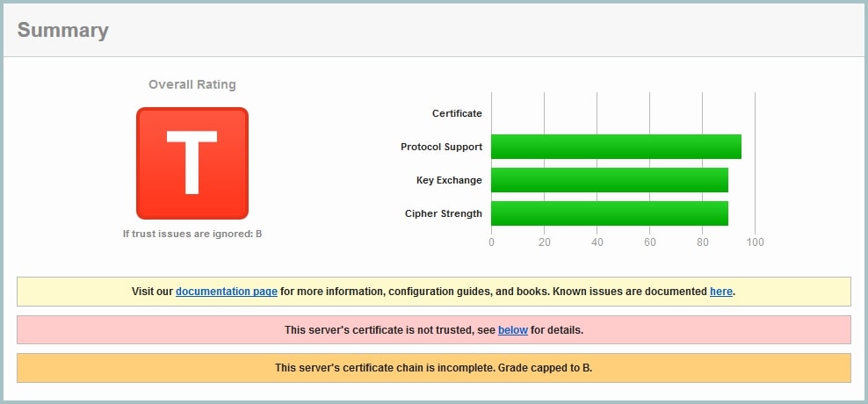Screen dimensions: 868x404
Task: Click the 60 mark on chart axis
Action: [x=649, y=242]
